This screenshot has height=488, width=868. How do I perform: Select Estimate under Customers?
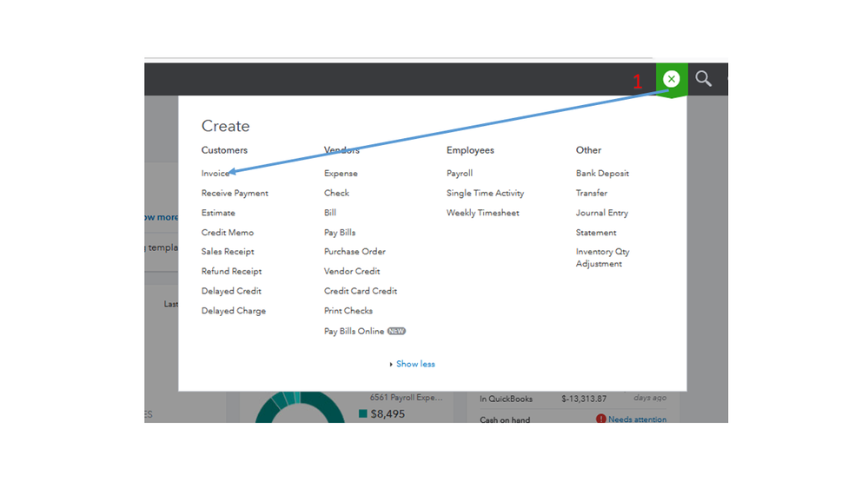tap(218, 213)
